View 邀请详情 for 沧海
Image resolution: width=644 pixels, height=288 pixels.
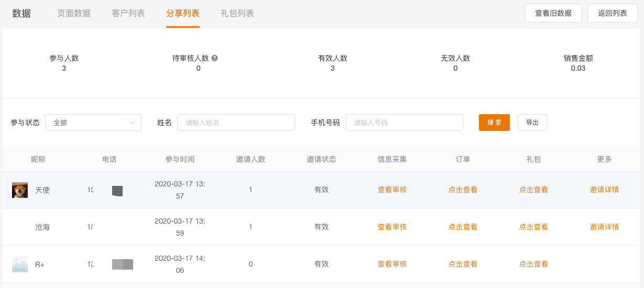604,227
